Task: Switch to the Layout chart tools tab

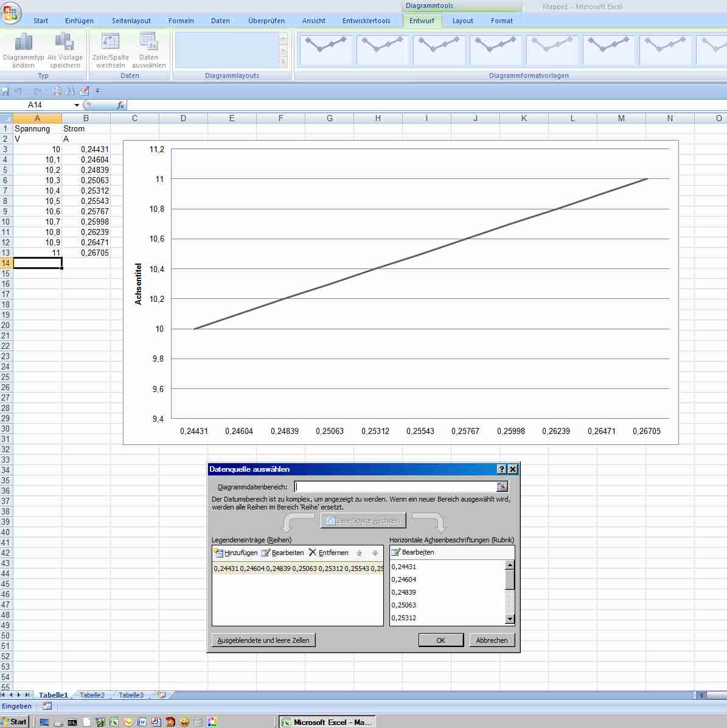Action: click(x=462, y=21)
